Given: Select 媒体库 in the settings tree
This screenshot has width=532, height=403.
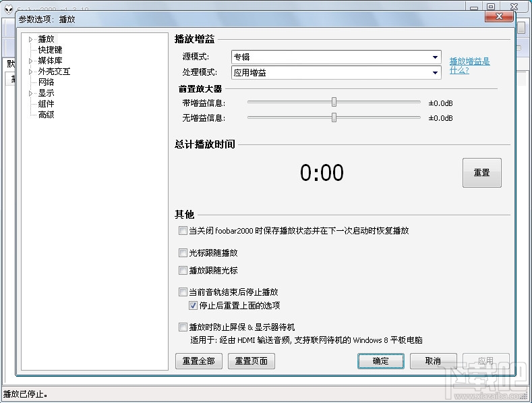Looking at the screenshot, I should point(50,61).
